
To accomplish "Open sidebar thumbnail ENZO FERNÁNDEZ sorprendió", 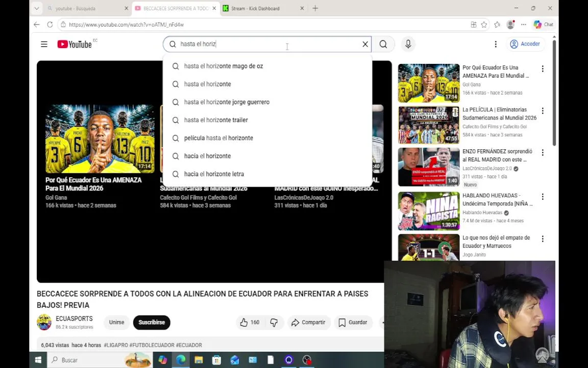I will point(429,167).
